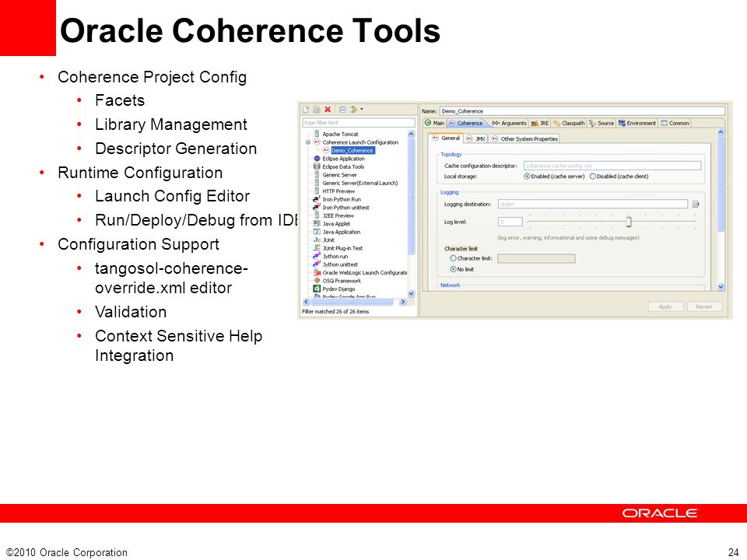Switch to the Arguments tab
The height and width of the screenshot is (560, 747).
click(509, 123)
